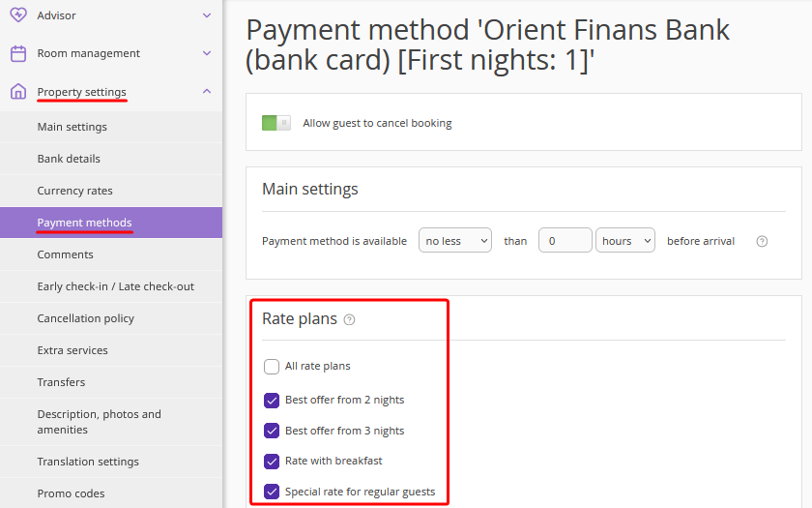Open Bank details page
Viewport: 812px width, 508px height.
click(x=111, y=159)
